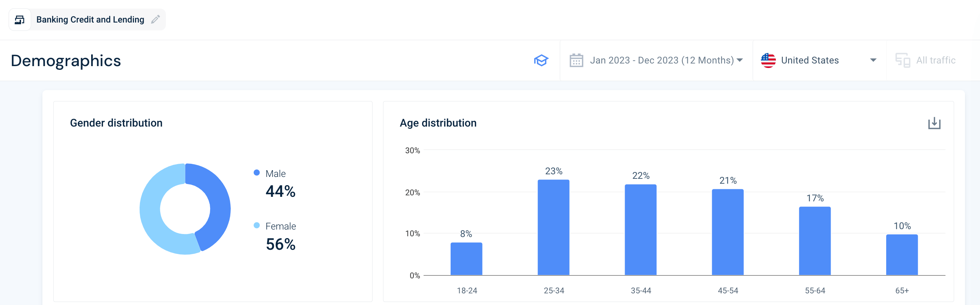The height and width of the screenshot is (305, 980).
Task: Click the 22% label above 35-44 bar
Action: click(x=641, y=175)
